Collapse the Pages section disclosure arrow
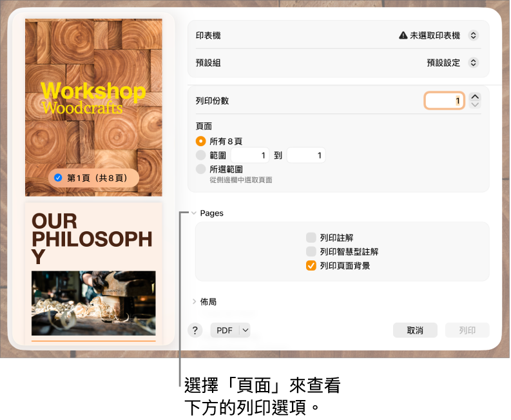 (194, 213)
